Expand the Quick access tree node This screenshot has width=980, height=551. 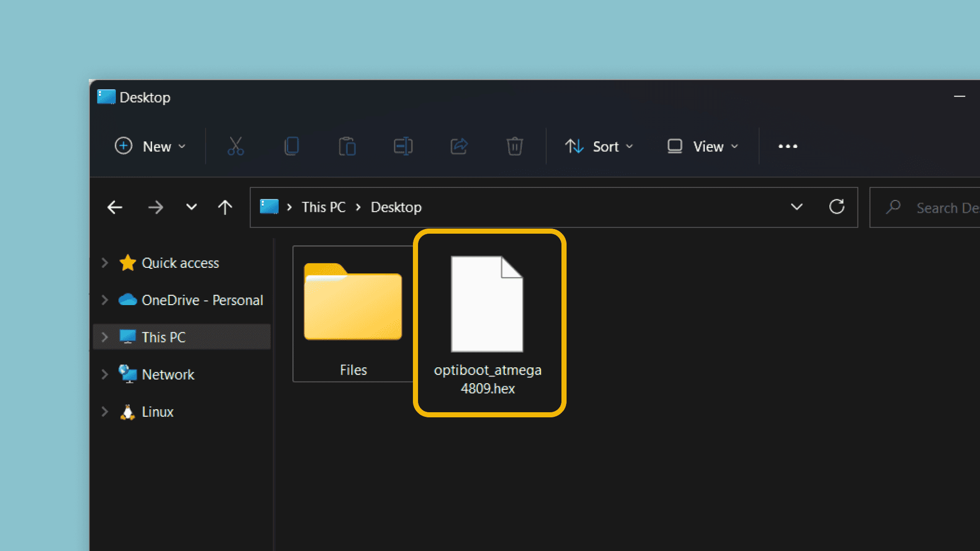tap(105, 263)
